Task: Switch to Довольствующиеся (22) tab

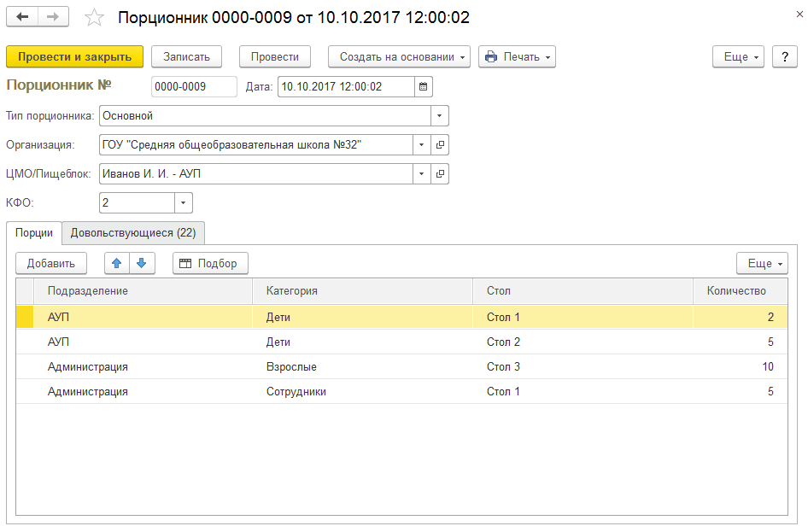Action: 133,233
